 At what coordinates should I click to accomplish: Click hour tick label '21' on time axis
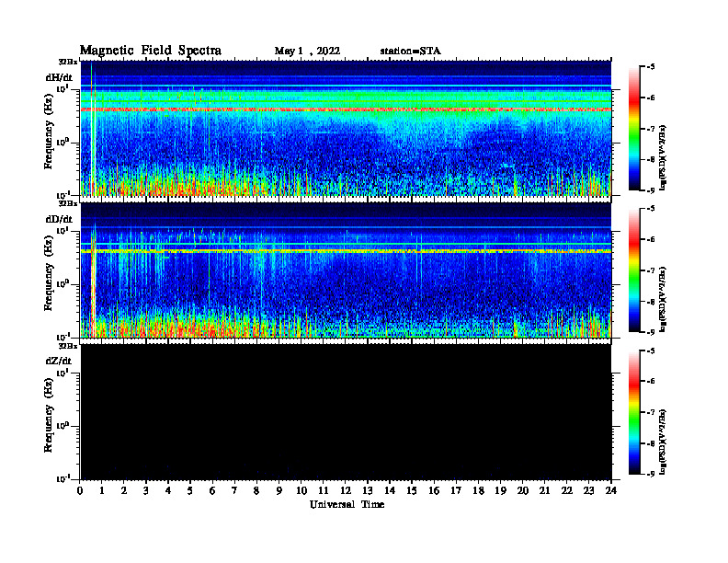544,491
